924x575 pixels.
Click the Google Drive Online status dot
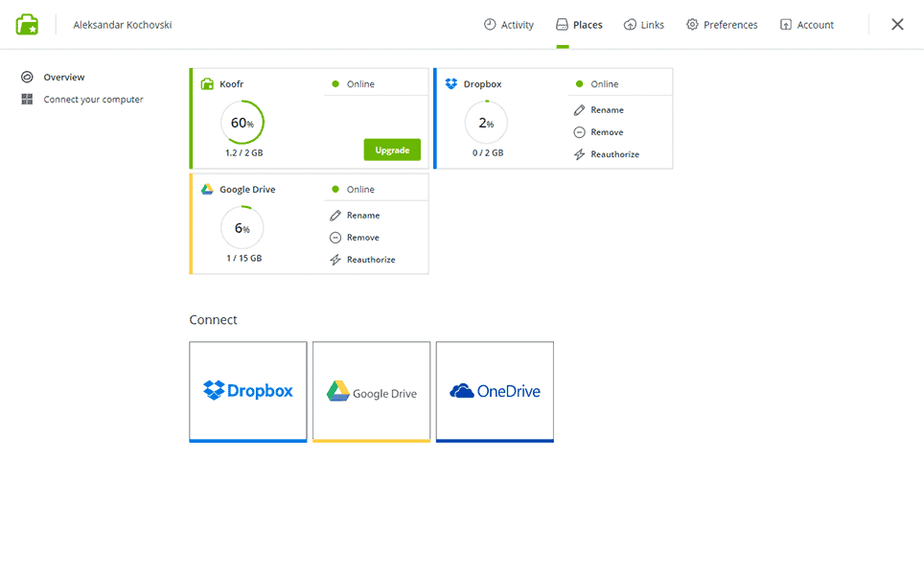tap(335, 189)
